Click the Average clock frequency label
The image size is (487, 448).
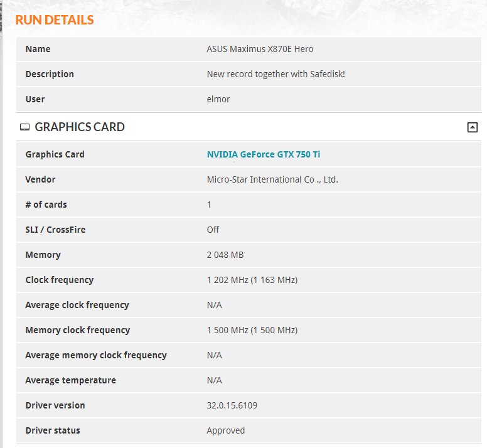[x=77, y=305]
